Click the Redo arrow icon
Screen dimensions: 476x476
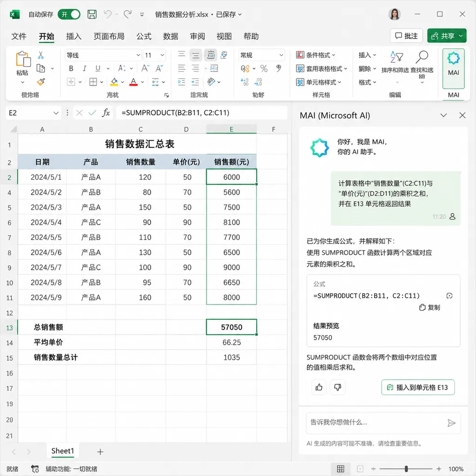click(127, 14)
